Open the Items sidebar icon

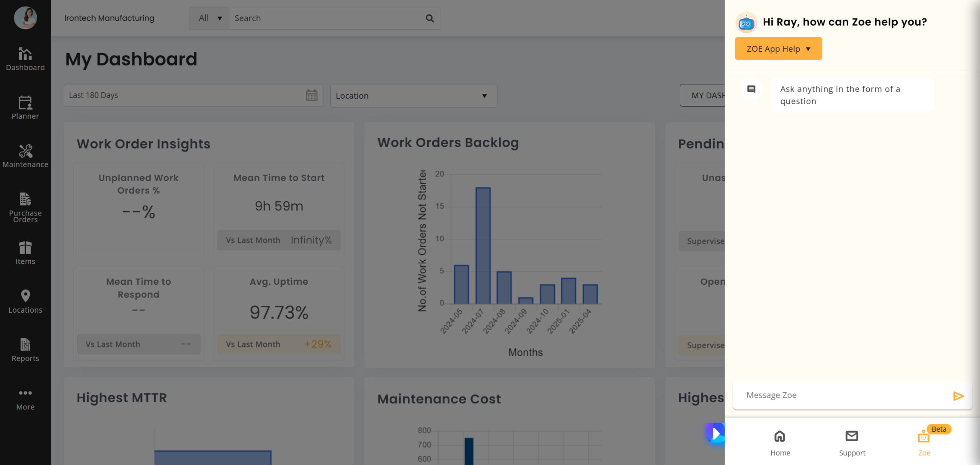coord(25,253)
